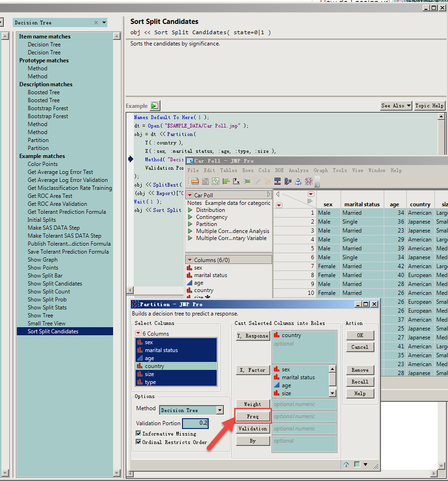Expand the Columns (6/0) red triangle menu
Screen dimensions: 448x481
click(x=190, y=260)
